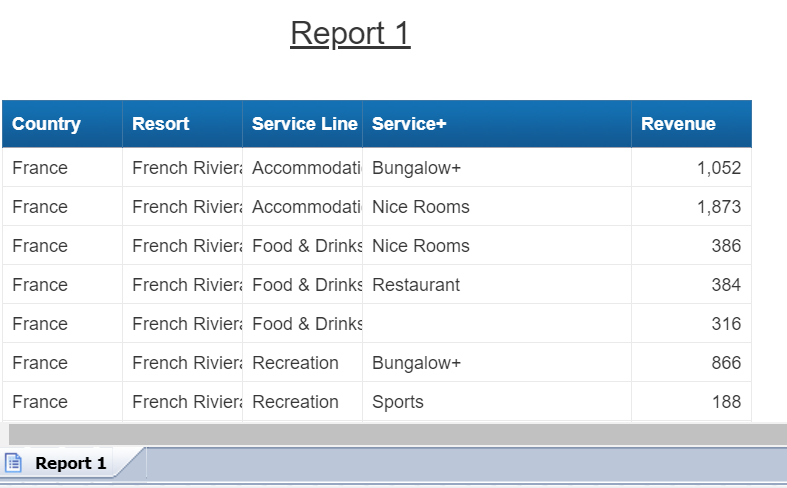Select the Service+ column header
The width and height of the screenshot is (787, 488).
[x=409, y=124]
